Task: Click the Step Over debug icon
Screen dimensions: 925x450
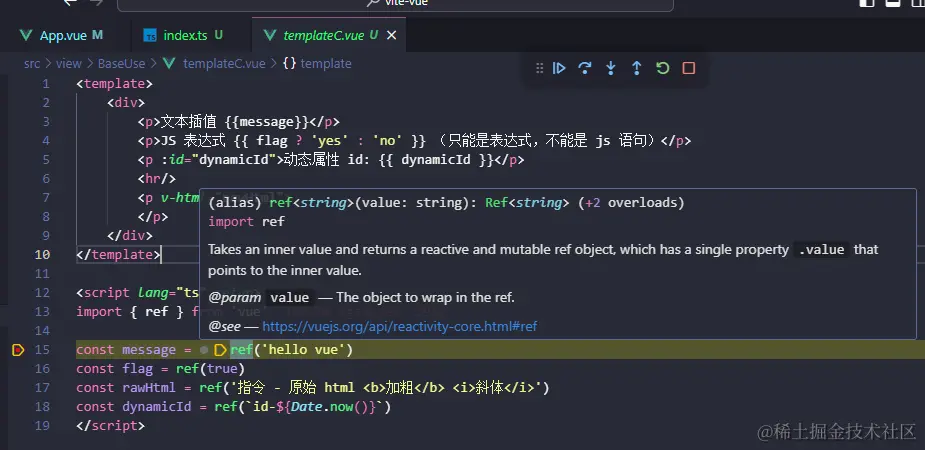Action: click(x=585, y=68)
